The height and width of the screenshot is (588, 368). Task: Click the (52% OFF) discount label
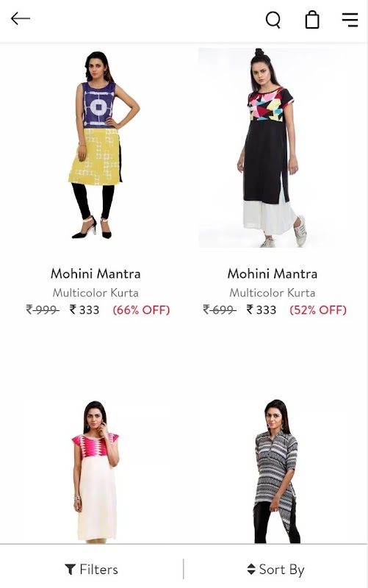point(318,310)
